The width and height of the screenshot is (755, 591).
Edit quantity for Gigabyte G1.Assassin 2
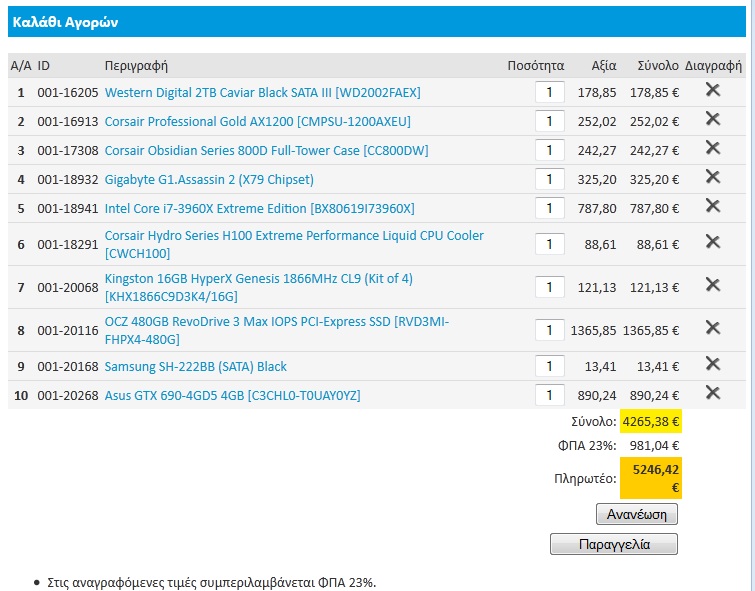point(549,179)
